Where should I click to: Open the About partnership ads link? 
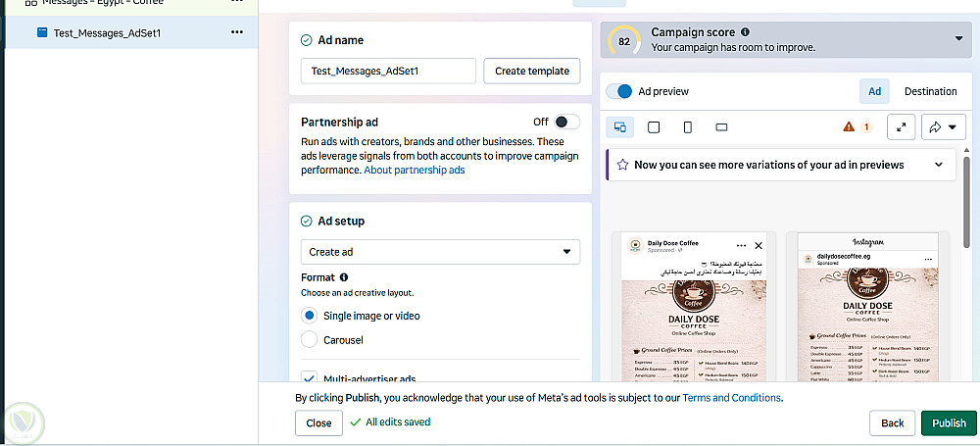point(414,170)
